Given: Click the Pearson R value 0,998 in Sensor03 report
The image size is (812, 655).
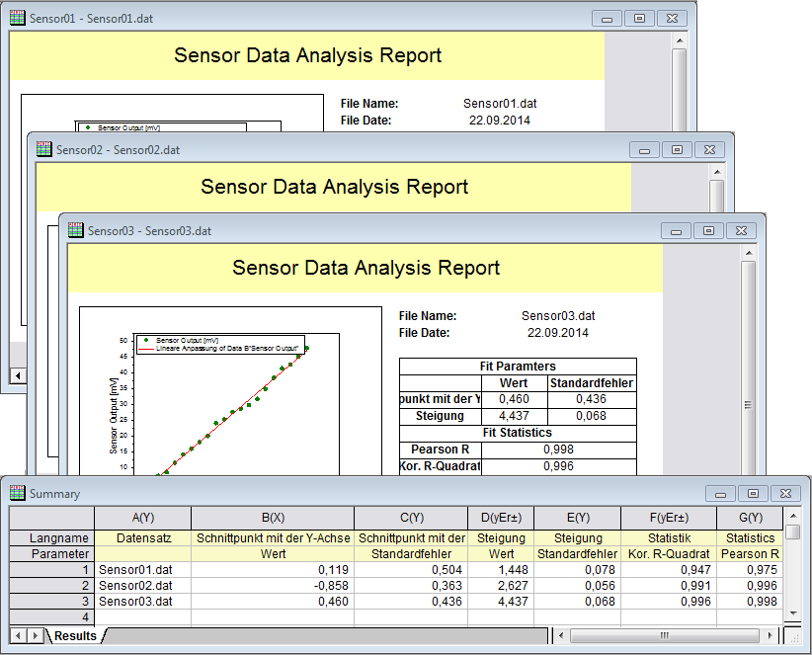Looking at the screenshot, I should (558, 449).
